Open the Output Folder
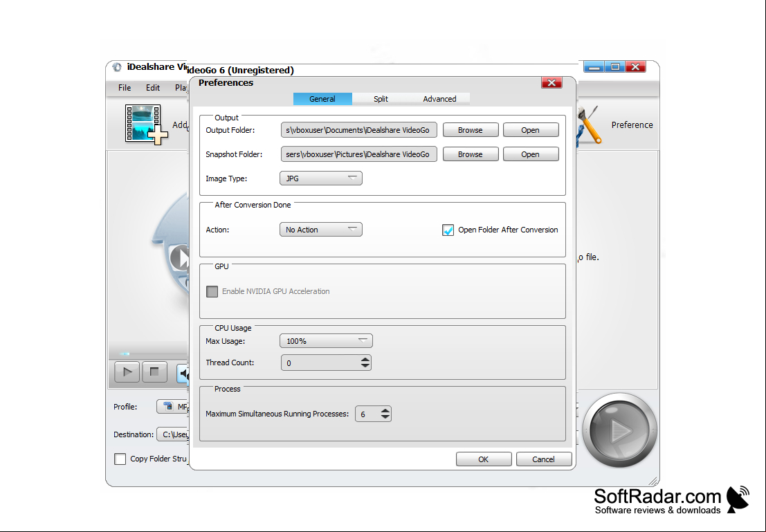The height and width of the screenshot is (532, 766). (531, 130)
